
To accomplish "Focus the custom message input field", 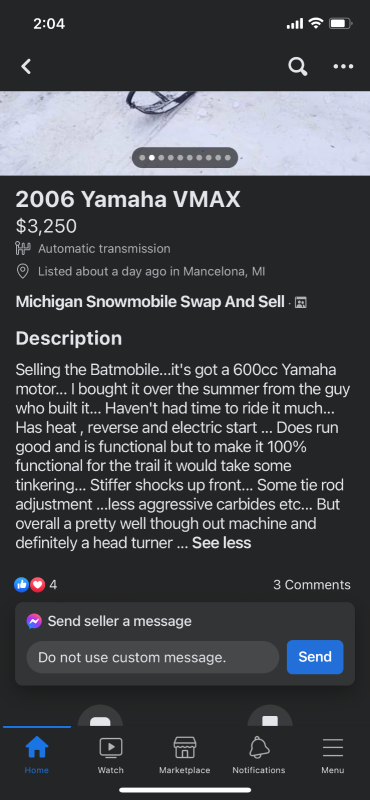I will (x=153, y=657).
